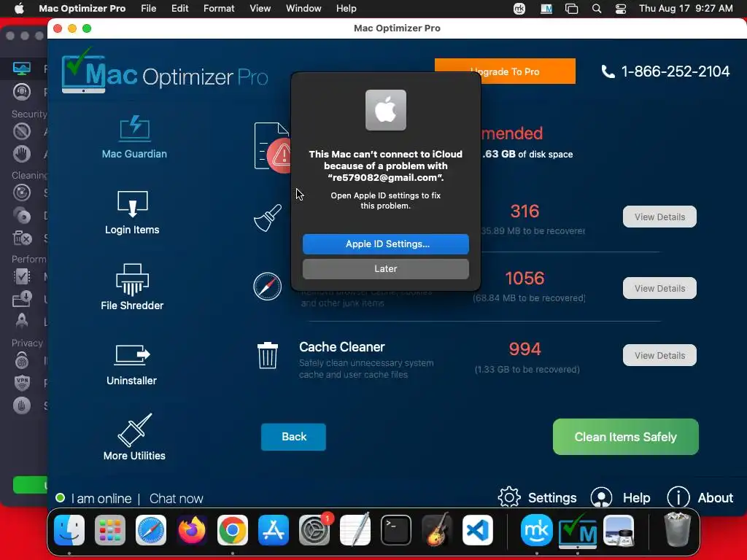Open GarageBand from the Dock
This screenshot has width=747, height=560.
pyautogui.click(x=437, y=530)
